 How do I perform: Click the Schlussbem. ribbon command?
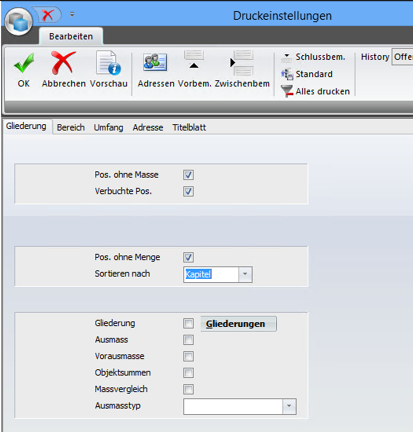(313, 57)
